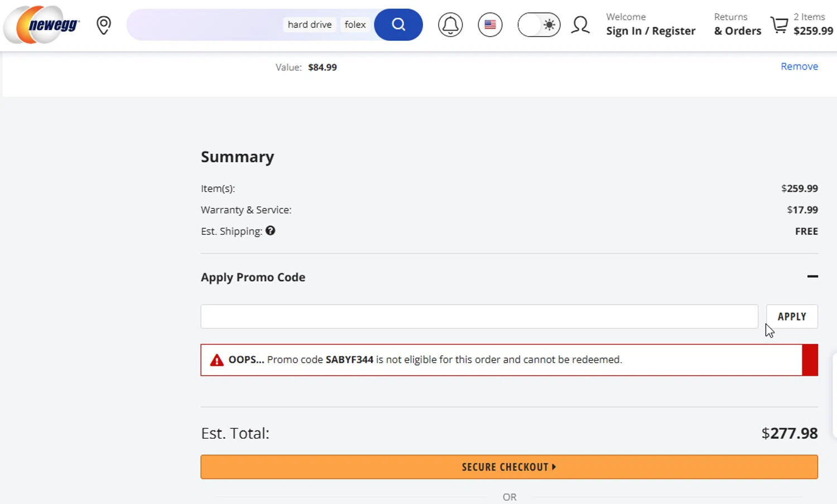Open the notifications bell

tap(450, 25)
